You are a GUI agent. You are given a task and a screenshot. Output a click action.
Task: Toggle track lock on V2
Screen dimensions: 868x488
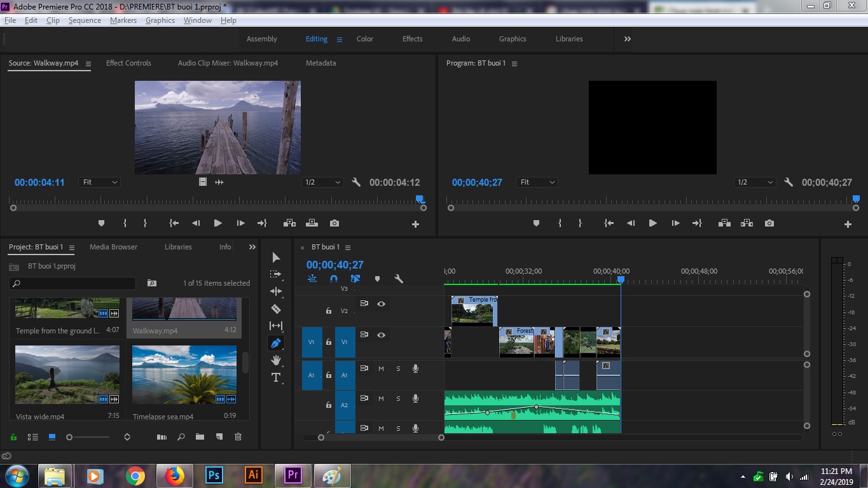point(328,311)
